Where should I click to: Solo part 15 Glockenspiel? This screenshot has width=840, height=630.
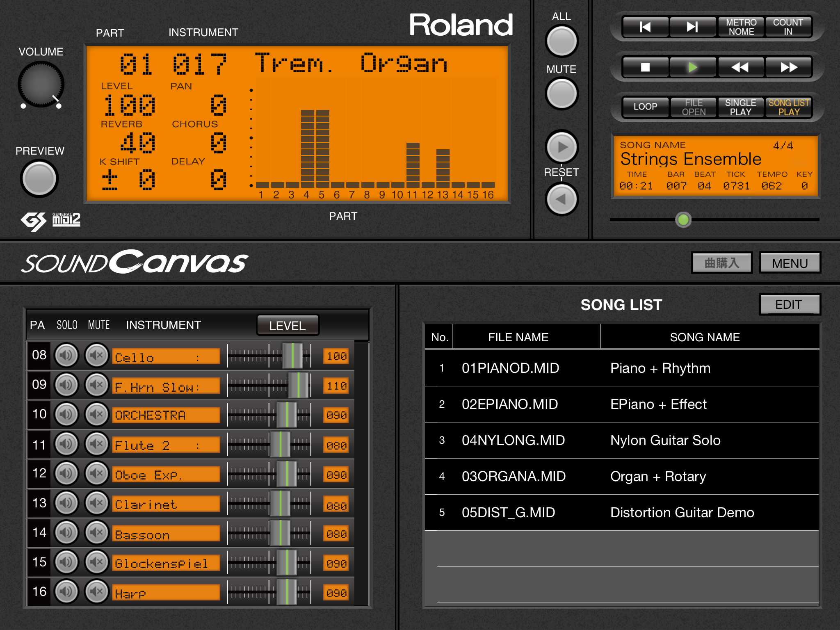tap(66, 562)
